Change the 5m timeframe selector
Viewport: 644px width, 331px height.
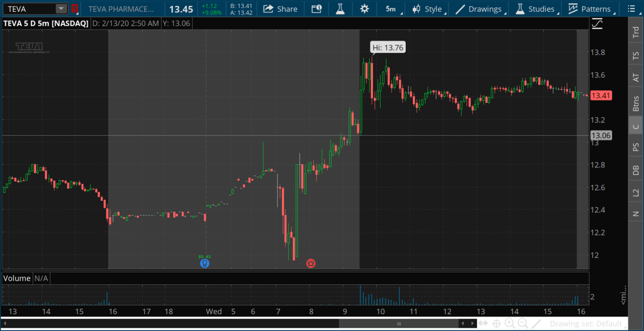pyautogui.click(x=391, y=9)
